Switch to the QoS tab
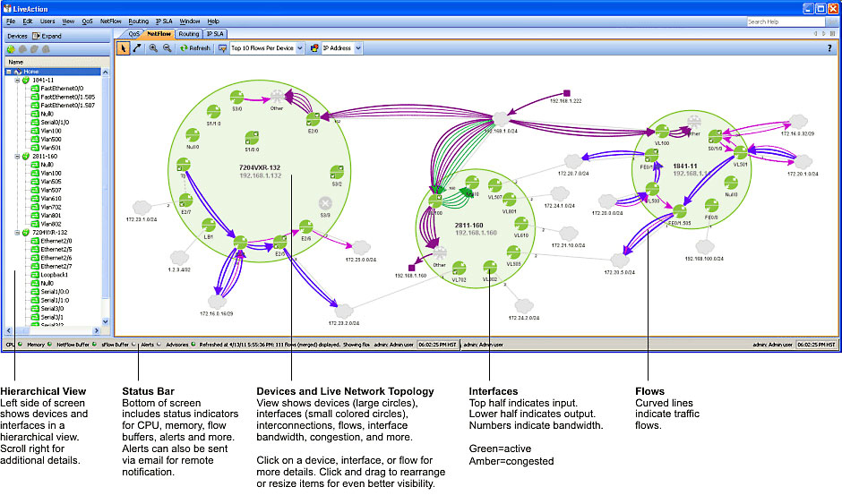The width and height of the screenshot is (842, 504). (x=133, y=34)
